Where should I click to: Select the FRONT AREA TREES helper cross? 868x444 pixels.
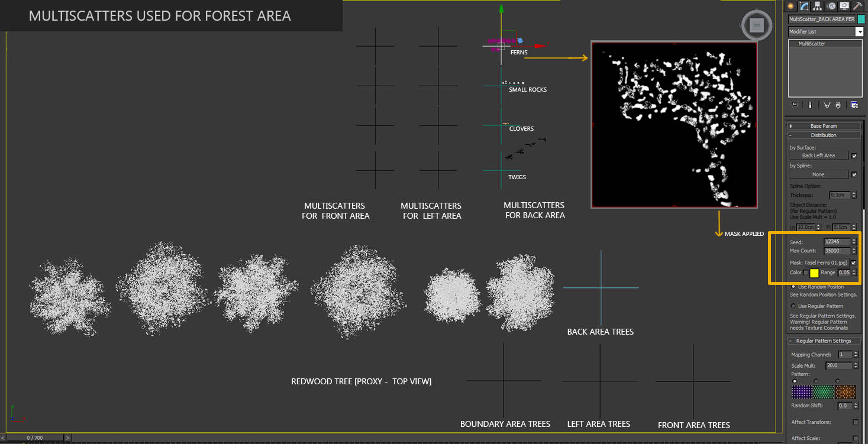(x=693, y=381)
